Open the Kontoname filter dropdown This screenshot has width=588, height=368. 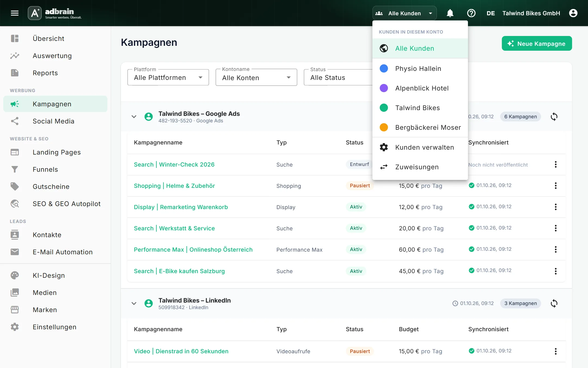click(x=256, y=77)
